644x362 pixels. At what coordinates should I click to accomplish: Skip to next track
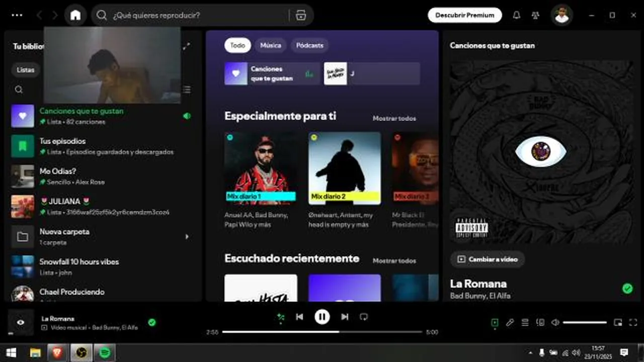[x=345, y=317]
